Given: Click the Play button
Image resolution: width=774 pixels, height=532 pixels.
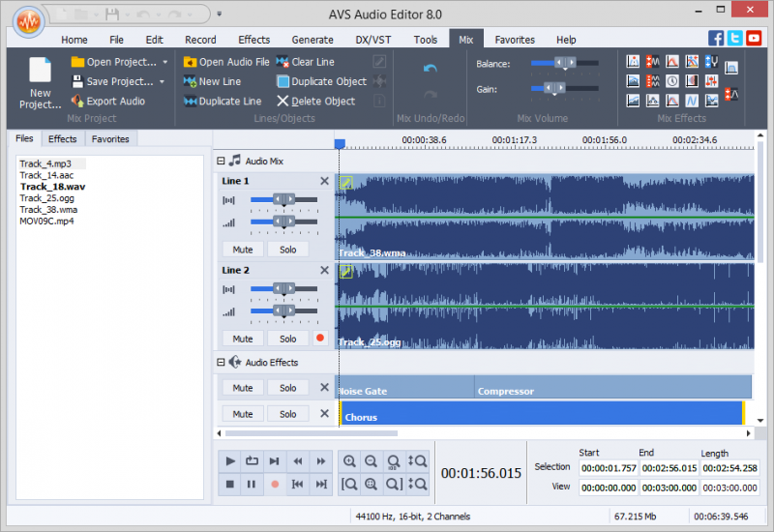Looking at the screenshot, I should [x=229, y=461].
